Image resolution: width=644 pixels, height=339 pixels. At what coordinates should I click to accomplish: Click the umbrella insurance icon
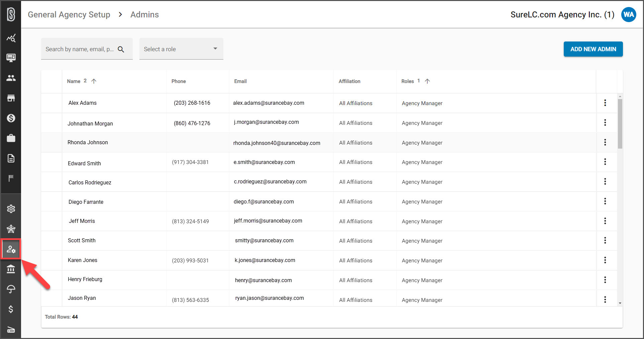[x=11, y=289]
